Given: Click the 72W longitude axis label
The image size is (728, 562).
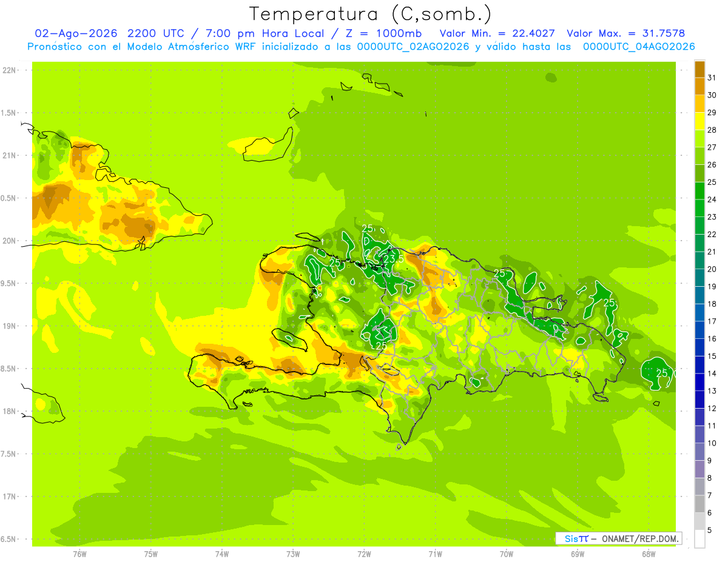Looking at the screenshot, I should click(365, 554).
